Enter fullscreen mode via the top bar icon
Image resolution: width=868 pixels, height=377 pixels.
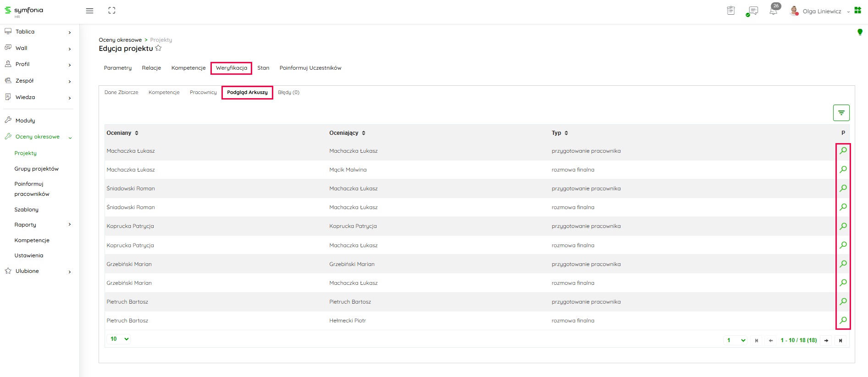111,11
